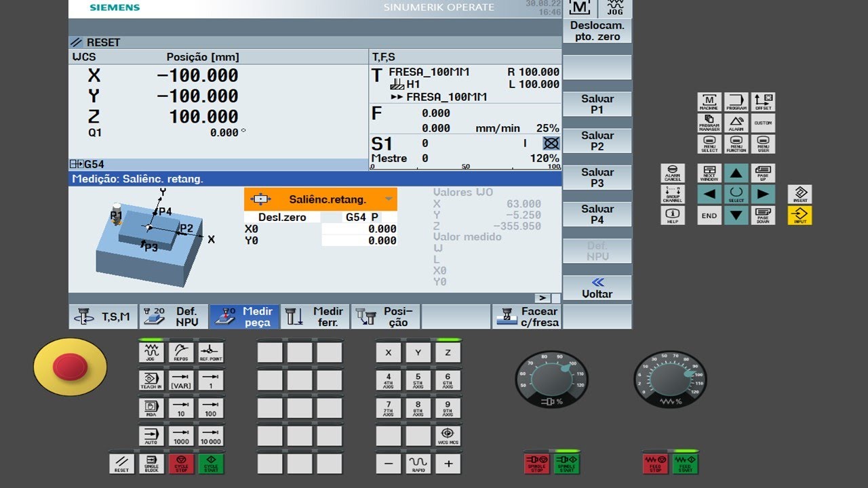Click the Salvar P1 softkey
The width and height of the screenshot is (868, 488).
597,104
